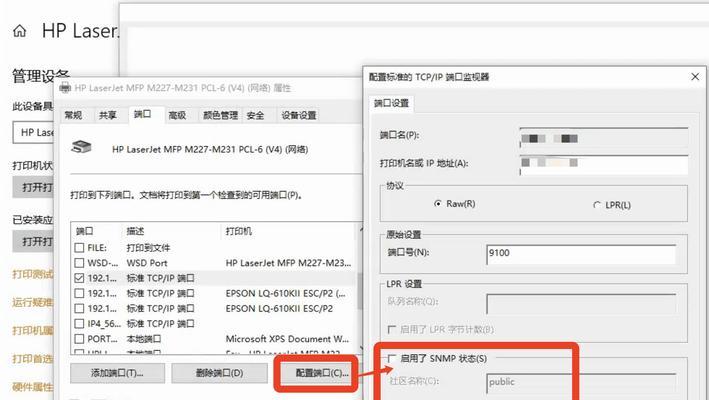The image size is (709, 400).
Task: Select the EPSON LQ-610KII ESC/P2 (... printer entry
Action: pyautogui.click(x=286, y=293)
